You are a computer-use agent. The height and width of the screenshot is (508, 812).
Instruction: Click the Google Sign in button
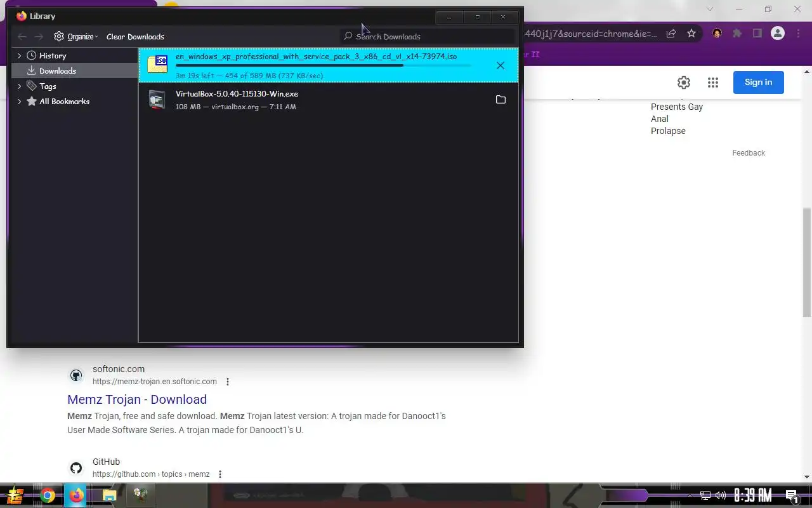(759, 83)
